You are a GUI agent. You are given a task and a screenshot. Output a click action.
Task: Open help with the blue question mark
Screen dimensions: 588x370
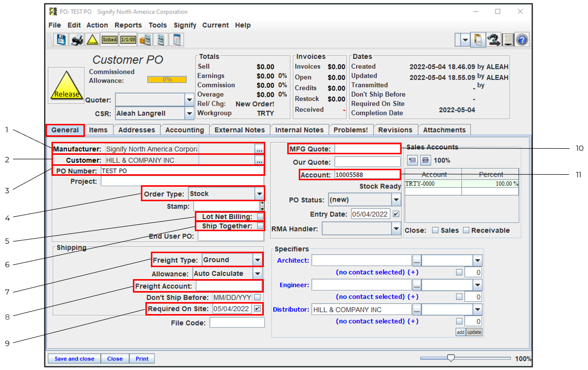coord(522,40)
